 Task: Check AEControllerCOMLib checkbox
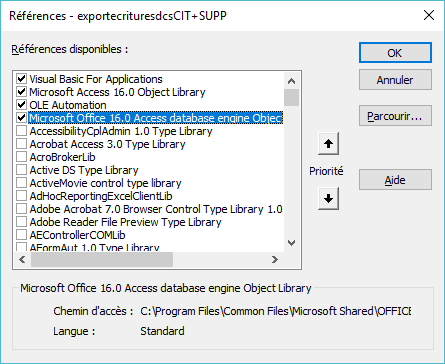pos(22,235)
